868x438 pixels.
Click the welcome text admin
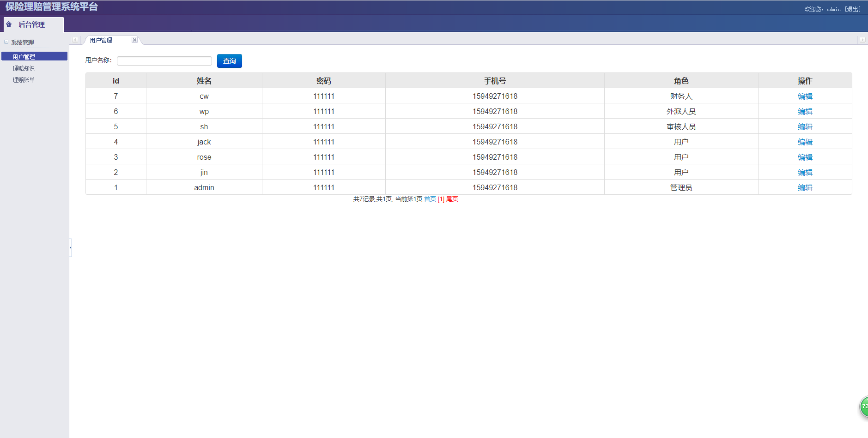[x=834, y=9]
